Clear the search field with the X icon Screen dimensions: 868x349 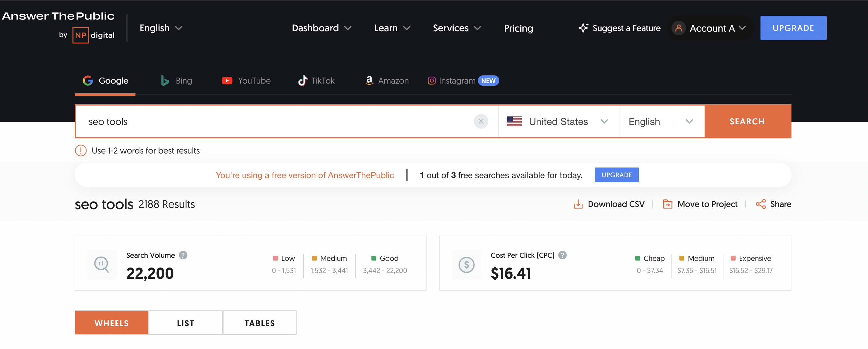tap(481, 121)
